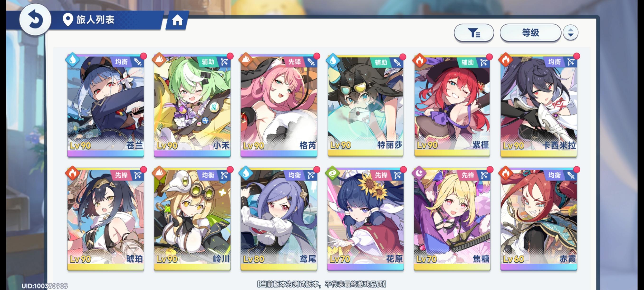The width and height of the screenshot is (644, 290).
Task: Select the 先锋 tag on 格芮 card
Action: (294, 62)
